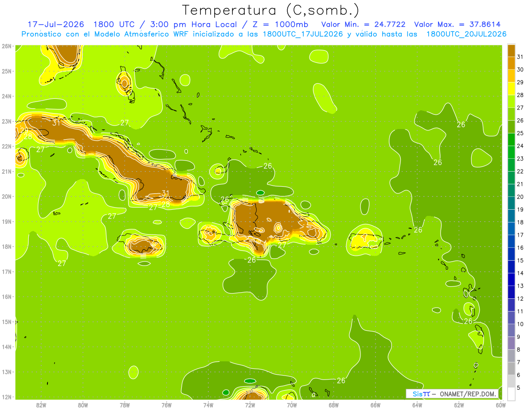This screenshot has width=532, height=411.
Task: Click the '74W' longitude axis label
Action: click(208, 405)
